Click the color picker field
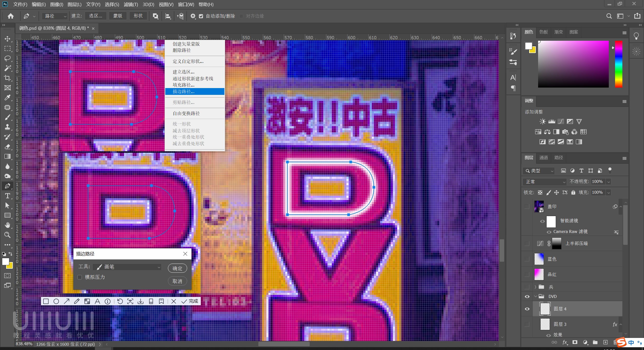This screenshot has width=644, height=350. pyautogui.click(x=573, y=64)
